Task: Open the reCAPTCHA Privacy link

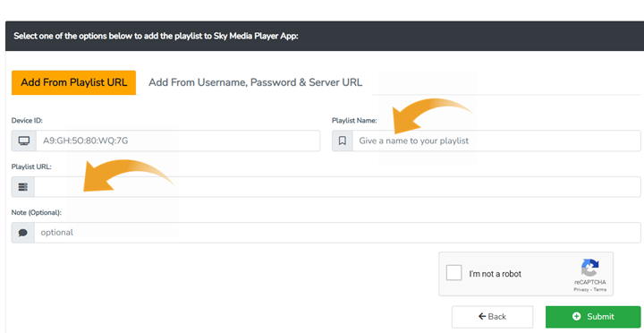Action: [580, 289]
